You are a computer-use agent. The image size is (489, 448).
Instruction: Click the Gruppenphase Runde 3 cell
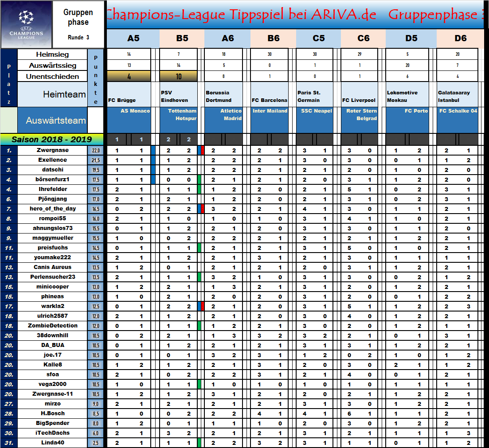[78, 24]
